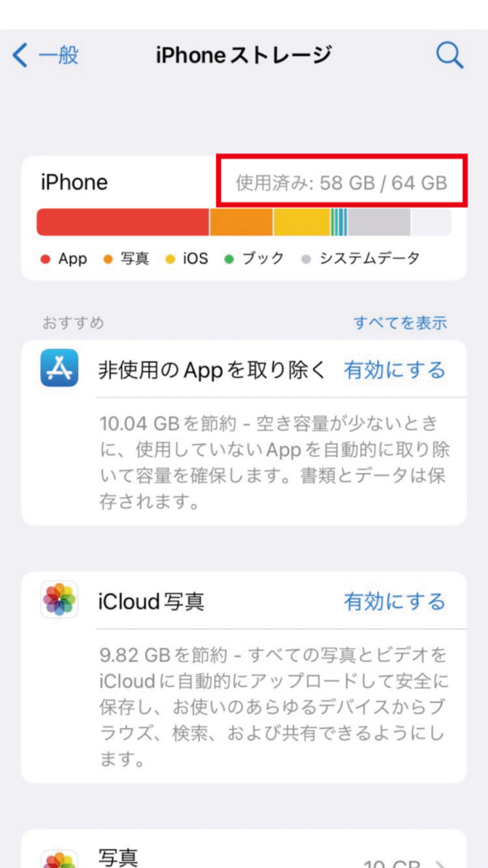Tap the iPhoneストレージ page title
The width and height of the screenshot is (488, 868).
(x=244, y=55)
